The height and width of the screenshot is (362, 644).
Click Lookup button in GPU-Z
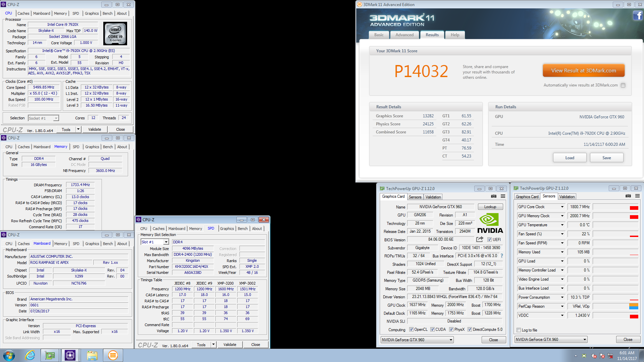(490, 207)
